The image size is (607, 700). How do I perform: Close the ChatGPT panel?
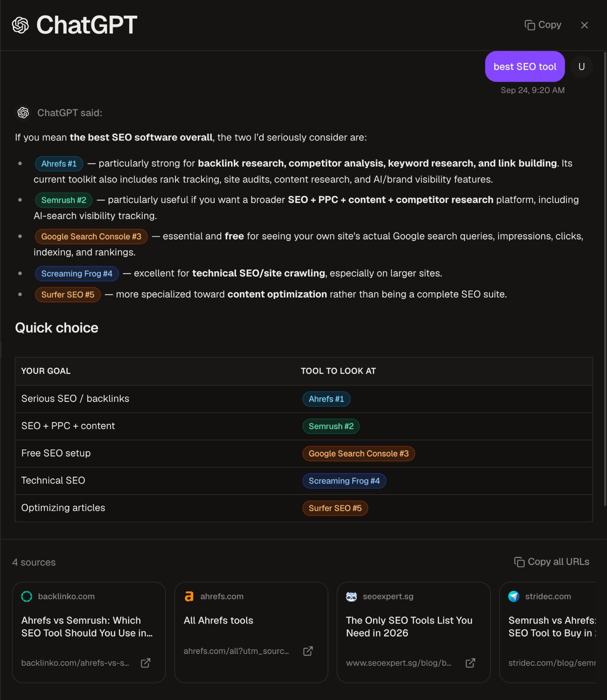tap(584, 25)
